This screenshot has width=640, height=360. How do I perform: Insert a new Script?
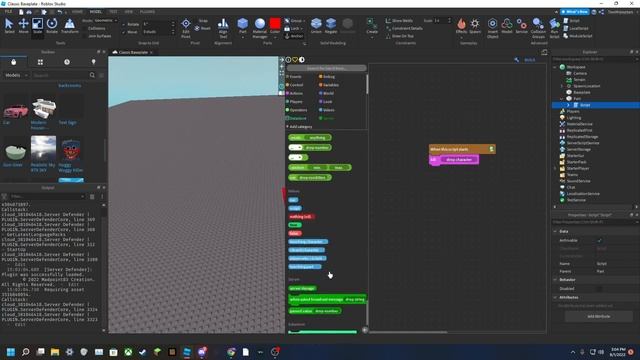point(571,20)
